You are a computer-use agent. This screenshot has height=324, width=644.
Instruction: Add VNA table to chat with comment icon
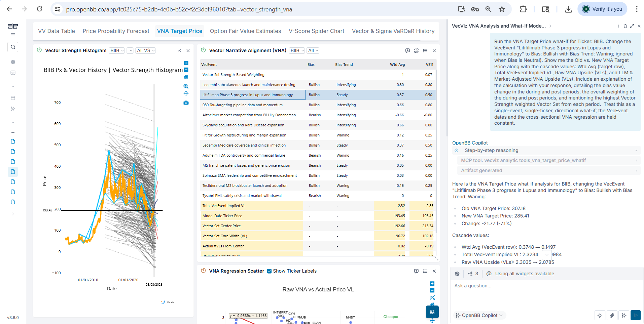(x=407, y=50)
